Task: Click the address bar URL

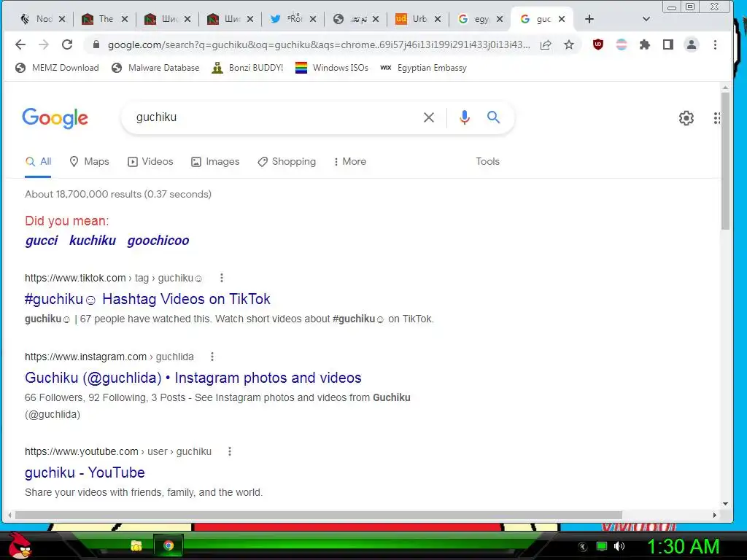Action: tap(318, 44)
